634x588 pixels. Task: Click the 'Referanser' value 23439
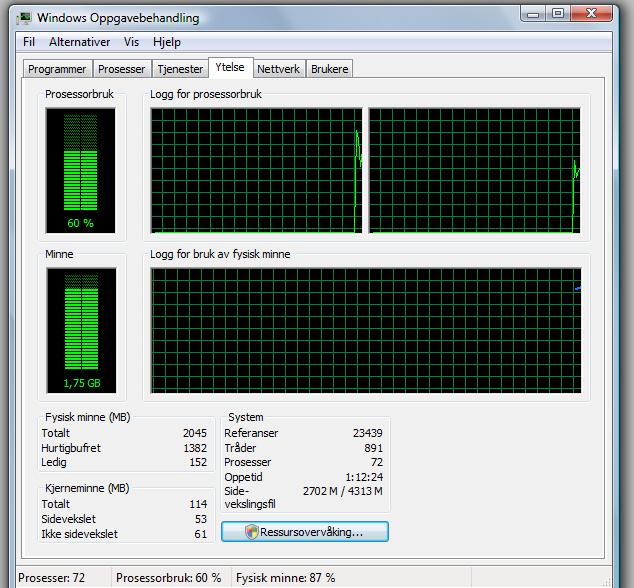[368, 433]
